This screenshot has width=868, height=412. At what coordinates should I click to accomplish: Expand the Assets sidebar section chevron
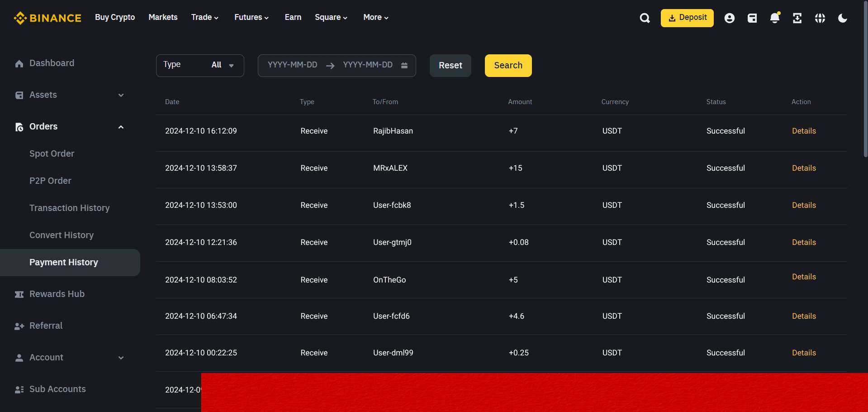click(x=121, y=95)
